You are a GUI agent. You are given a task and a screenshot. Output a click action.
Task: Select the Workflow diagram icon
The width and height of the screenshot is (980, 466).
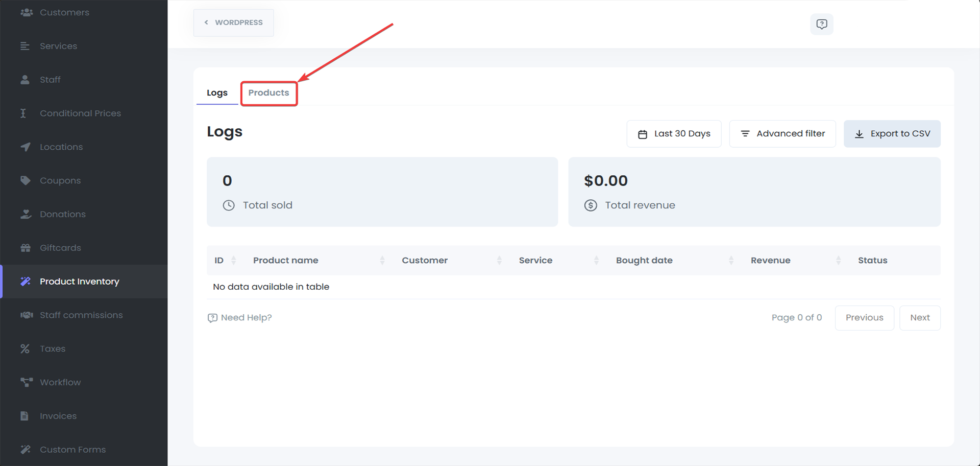pyautogui.click(x=25, y=382)
